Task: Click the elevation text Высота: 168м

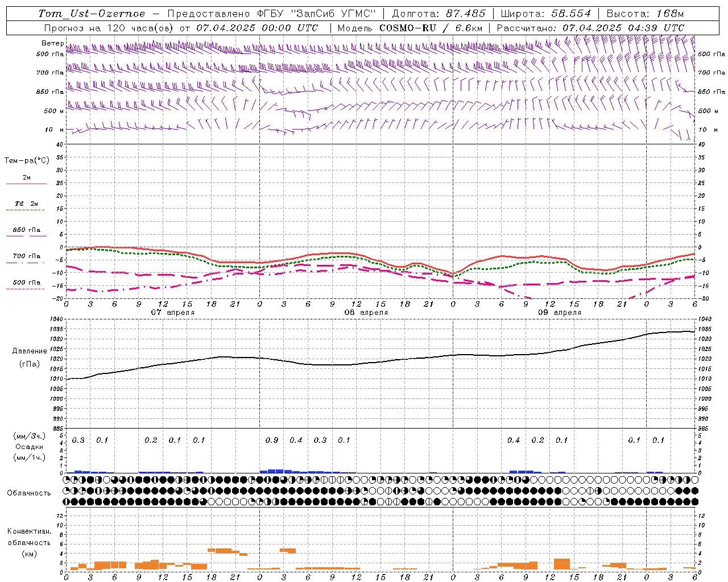Action: point(645,14)
